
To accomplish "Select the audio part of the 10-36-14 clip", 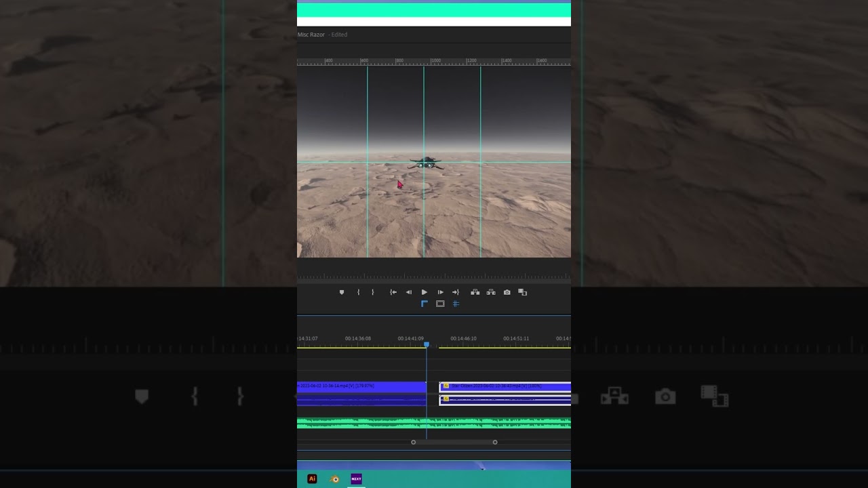I will 361,401.
